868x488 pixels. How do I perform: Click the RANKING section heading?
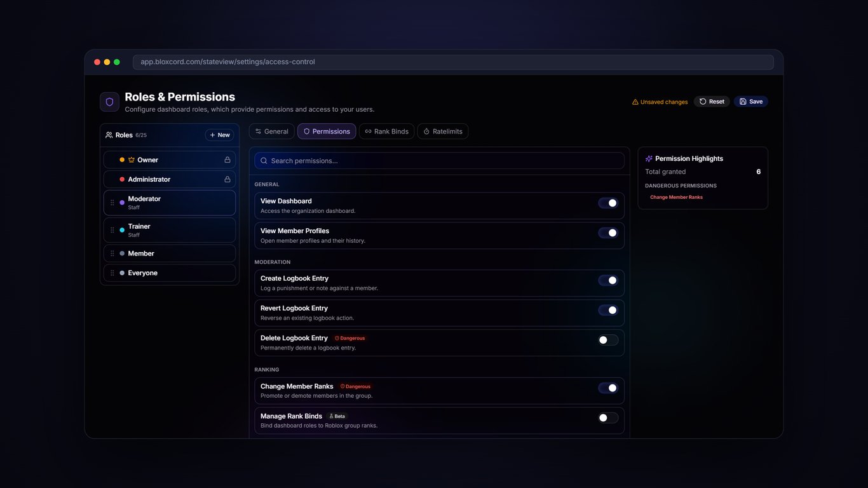click(x=267, y=369)
